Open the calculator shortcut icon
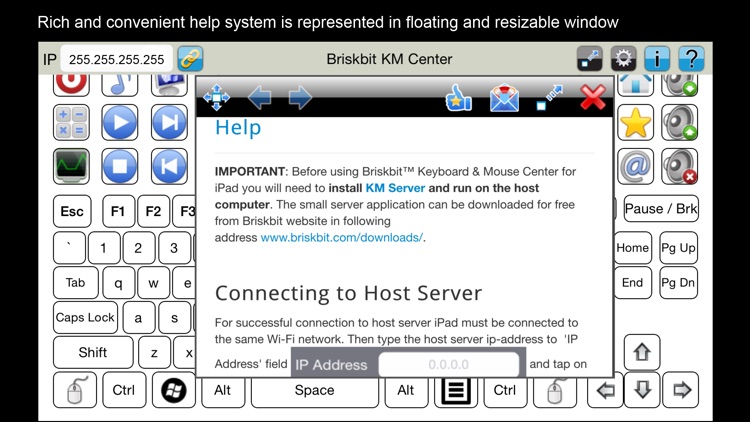This screenshot has width=750, height=422. coord(71,122)
